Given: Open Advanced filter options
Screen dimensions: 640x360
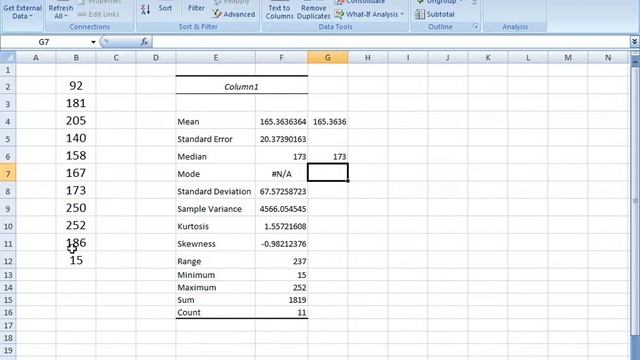Looking at the screenshot, I should tap(234, 14).
